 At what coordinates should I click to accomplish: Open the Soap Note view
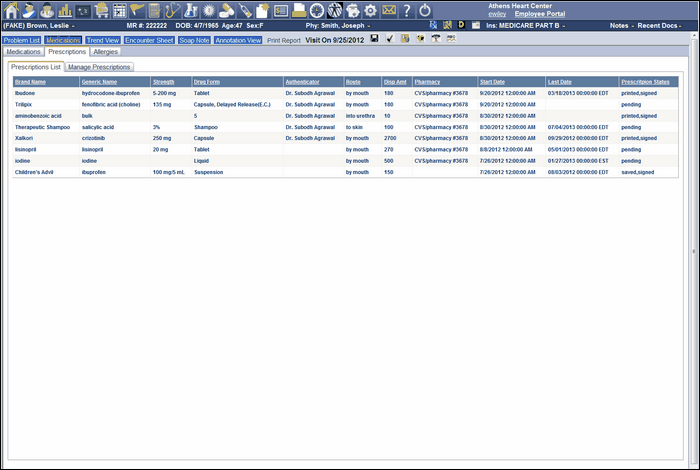pyautogui.click(x=194, y=40)
